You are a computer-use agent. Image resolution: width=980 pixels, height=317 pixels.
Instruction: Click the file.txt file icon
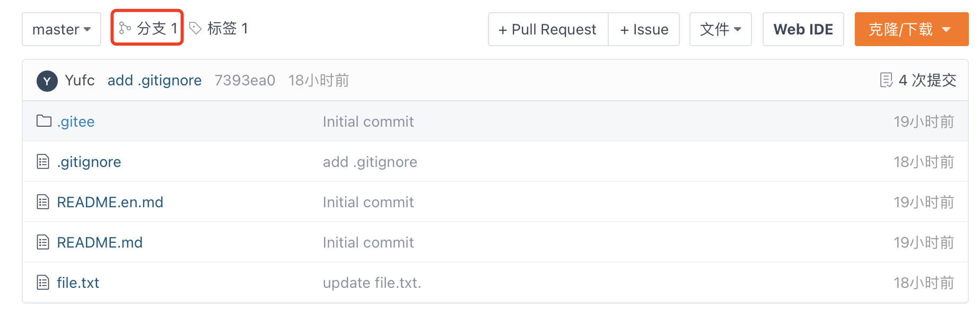tap(43, 282)
